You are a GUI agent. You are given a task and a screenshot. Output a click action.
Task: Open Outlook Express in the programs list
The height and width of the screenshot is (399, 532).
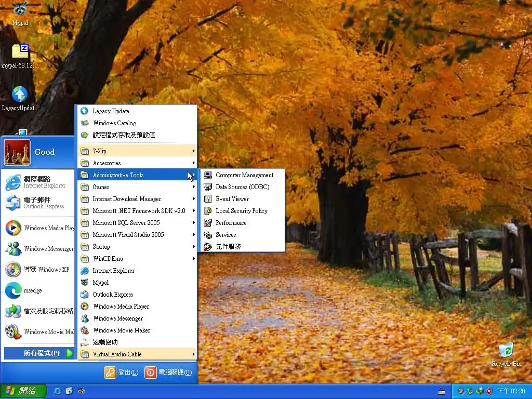[137, 295]
